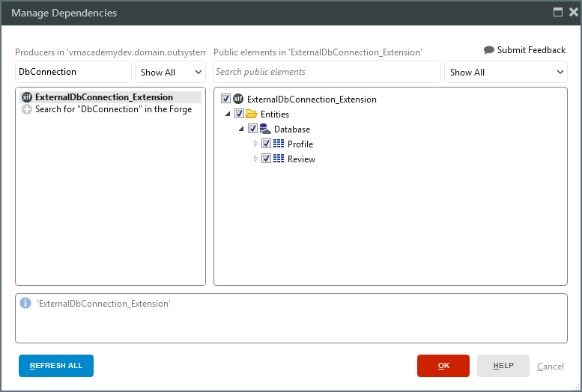Select ExternalDbConnection_Extension root label in public elements
This screenshot has width=582, height=392.
(312, 99)
